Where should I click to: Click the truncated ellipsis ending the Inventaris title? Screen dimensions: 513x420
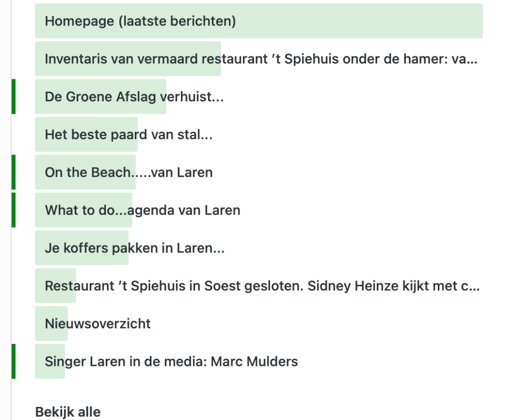pyautogui.click(x=472, y=60)
